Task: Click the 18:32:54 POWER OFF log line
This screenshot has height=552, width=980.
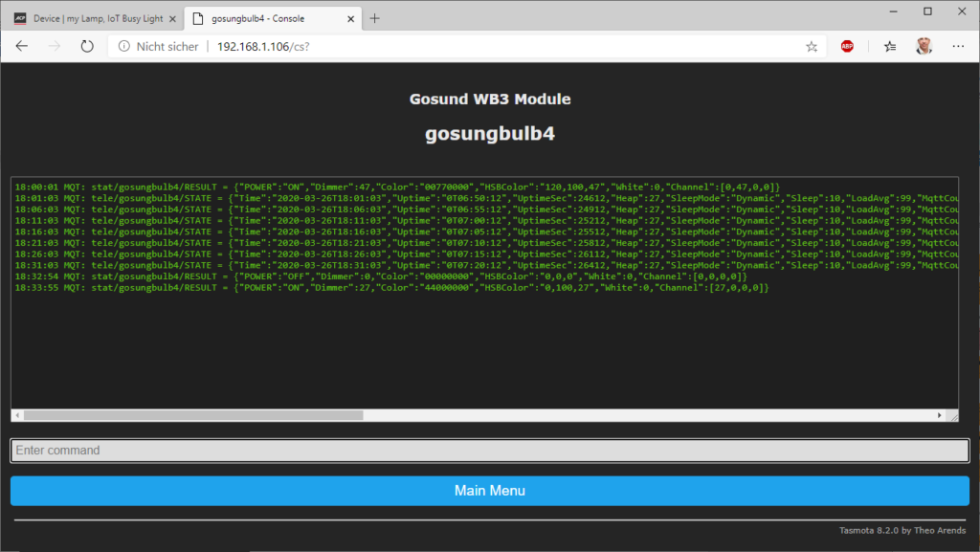Action: pos(381,276)
